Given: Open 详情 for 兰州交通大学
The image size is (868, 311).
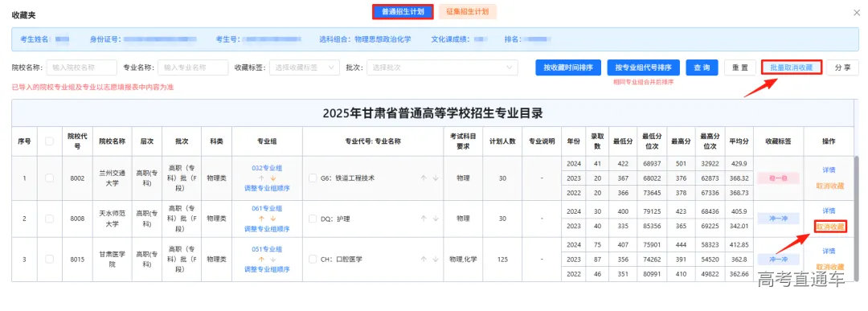Looking at the screenshot, I should pos(829,170).
